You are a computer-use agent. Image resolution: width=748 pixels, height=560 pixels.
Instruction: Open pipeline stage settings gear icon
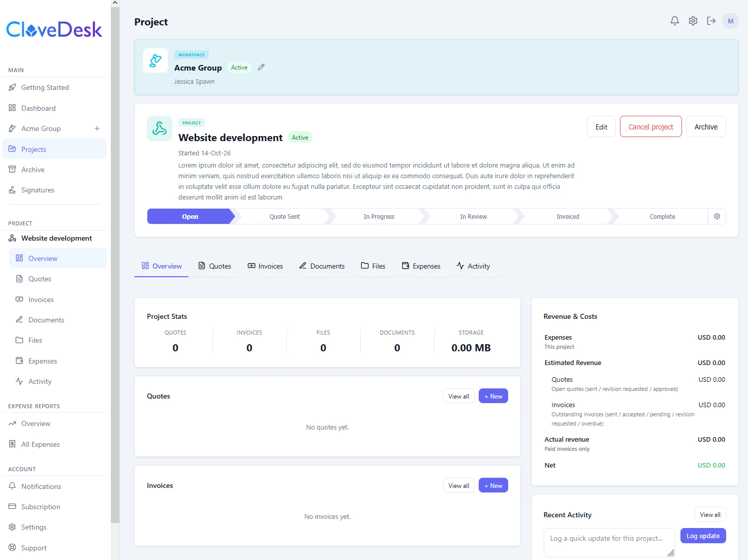(717, 216)
